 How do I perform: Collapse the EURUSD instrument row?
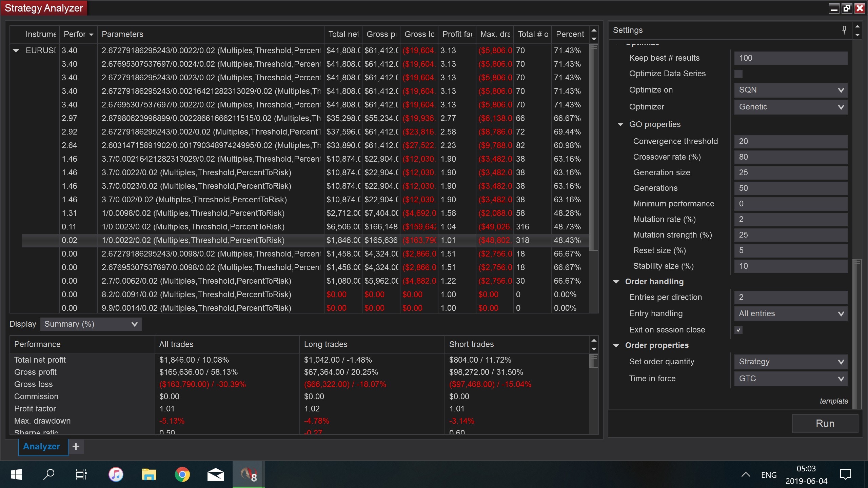16,51
